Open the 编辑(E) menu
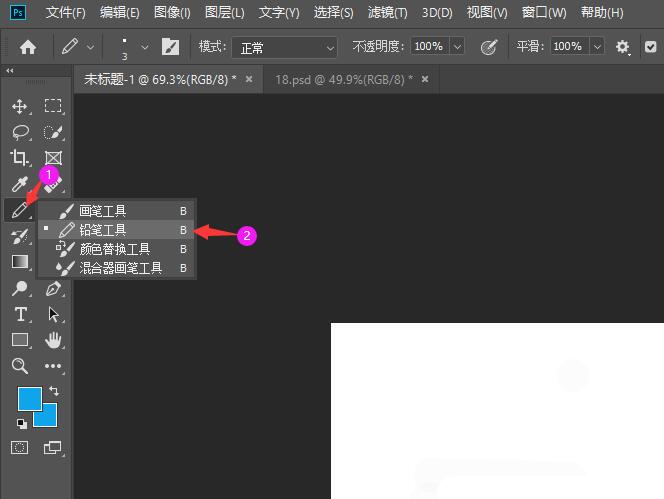The height and width of the screenshot is (499, 664). pyautogui.click(x=119, y=13)
